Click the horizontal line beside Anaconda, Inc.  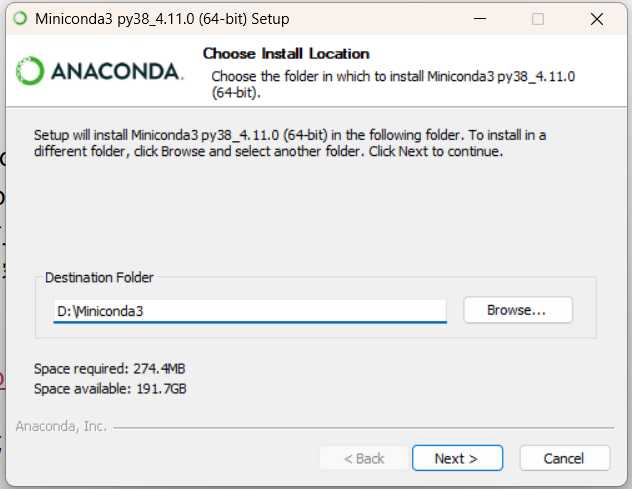pyautogui.click(x=364, y=427)
